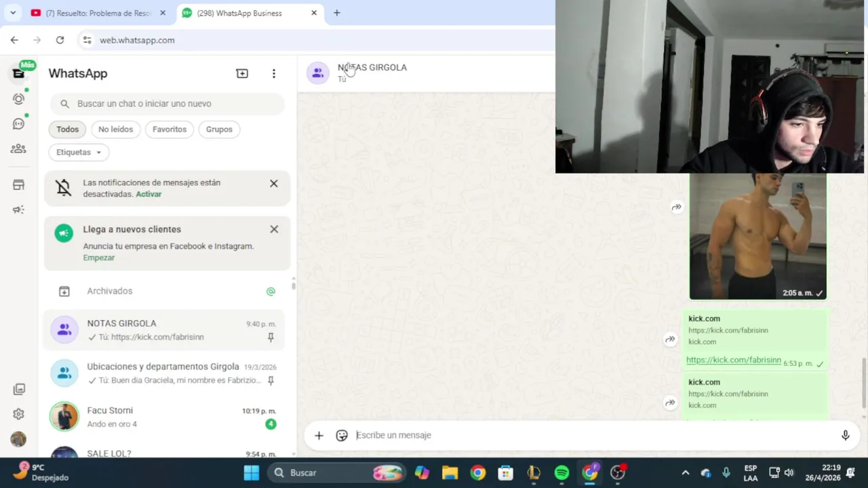Open Facu Storni chat

pyautogui.click(x=164, y=417)
